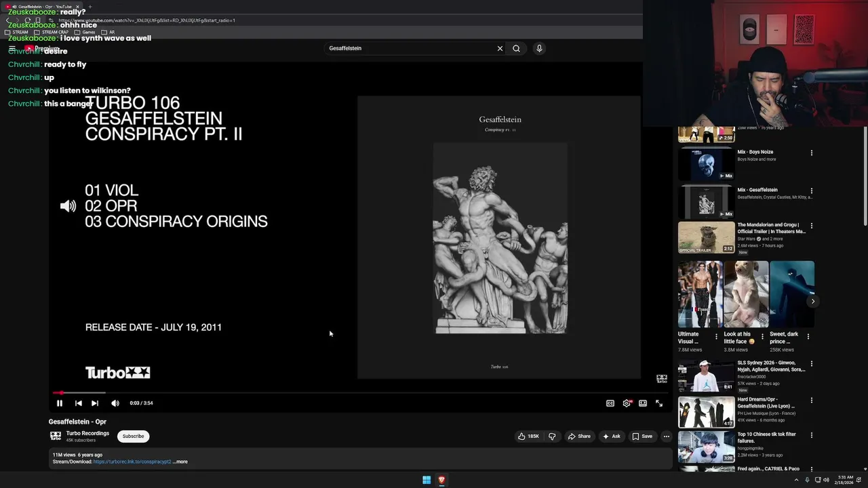
Task: Open a new browser tab
Action: click(x=90, y=6)
